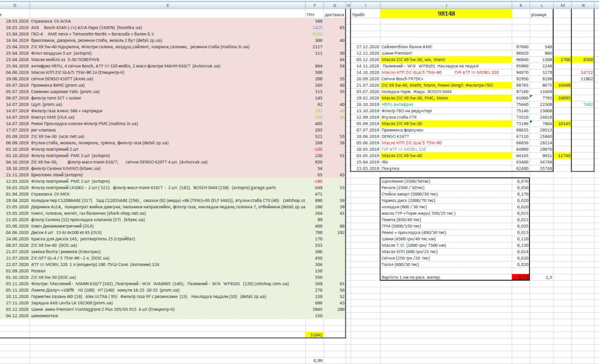Click the blue value 1425
Viewport: 599px width, 364px height.
(x=314, y=27)
